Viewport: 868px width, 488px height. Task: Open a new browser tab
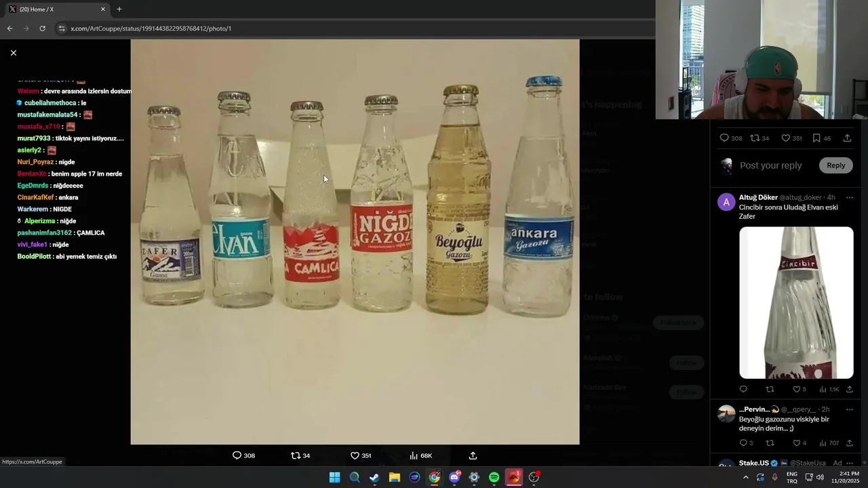pos(119,9)
